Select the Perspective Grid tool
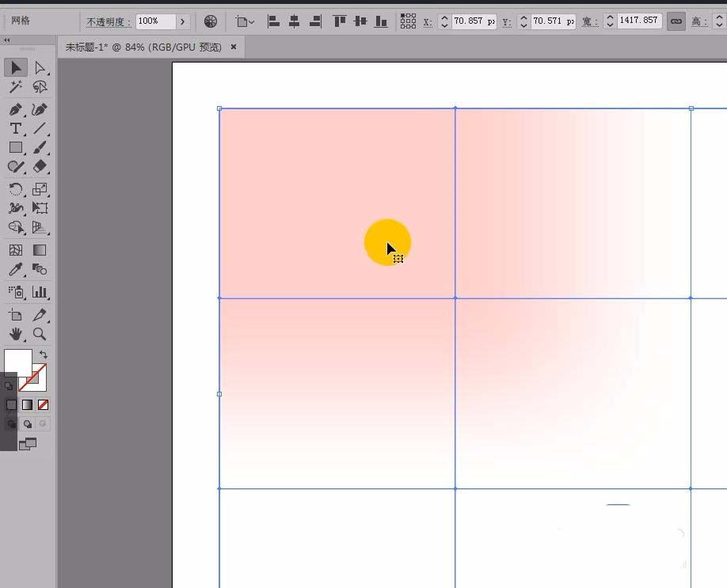 tap(40, 227)
